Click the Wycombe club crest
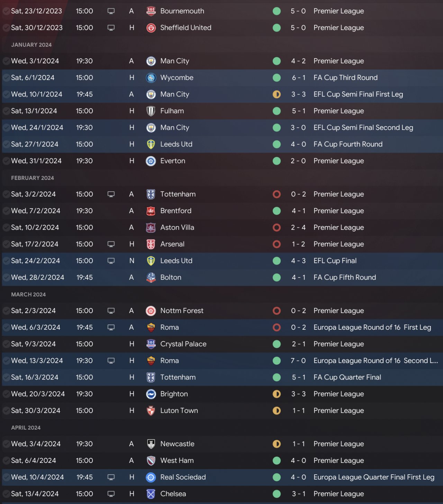Screen dimensions: 443x504 (x=151, y=78)
